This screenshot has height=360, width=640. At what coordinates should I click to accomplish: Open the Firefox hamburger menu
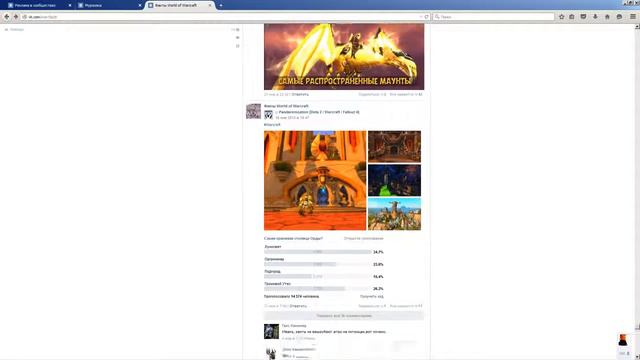tap(633, 17)
